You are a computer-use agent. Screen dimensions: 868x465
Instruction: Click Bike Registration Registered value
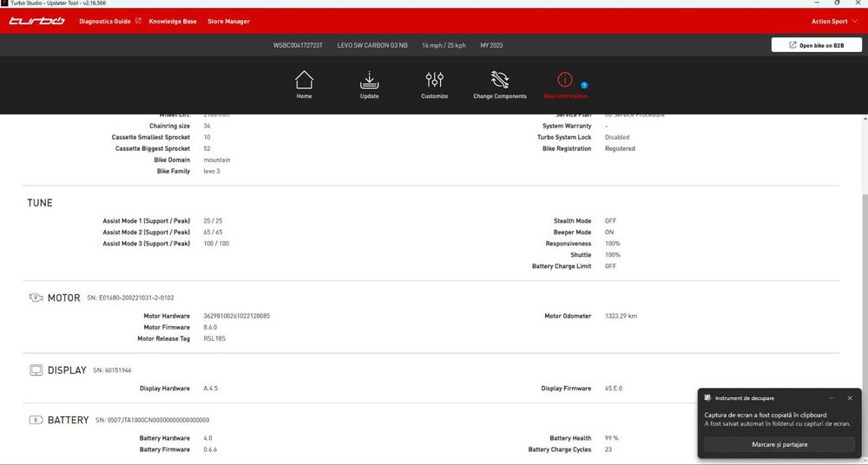[x=620, y=149]
